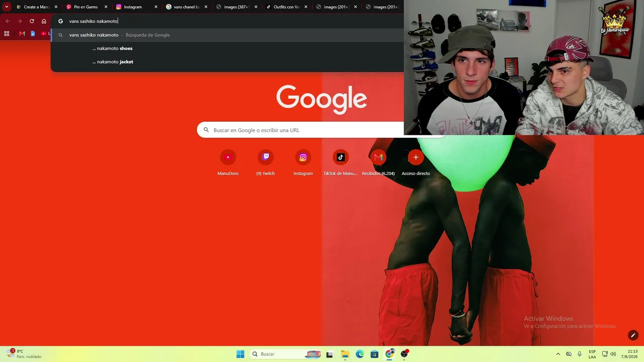Click the microphone tray icon
Viewport: 644px width, 362px height.
[580, 354]
